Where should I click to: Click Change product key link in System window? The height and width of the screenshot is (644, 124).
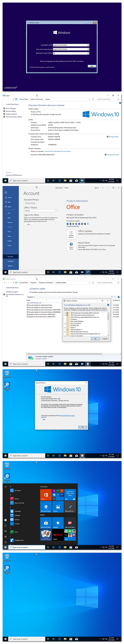113,155
